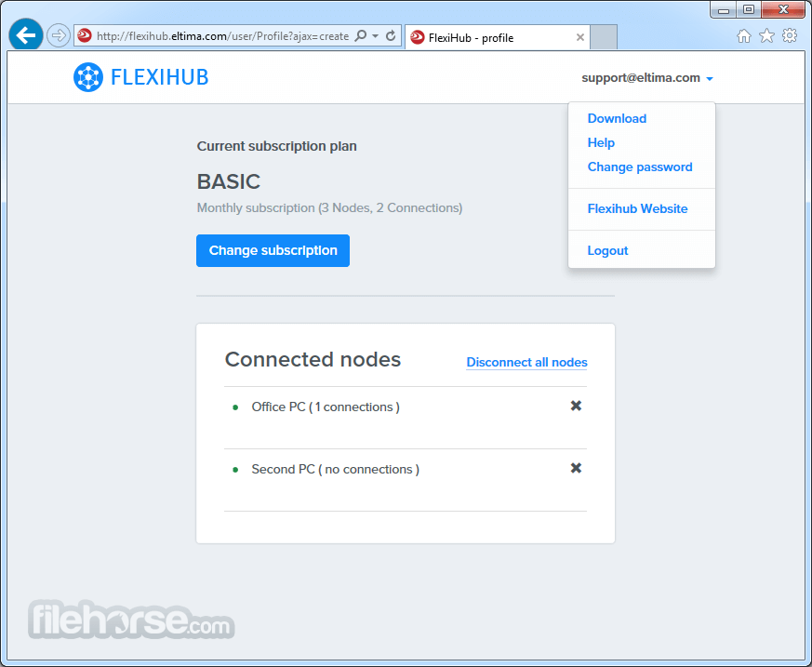Switch to the FlexiHub - profile tab

pyautogui.click(x=497, y=37)
